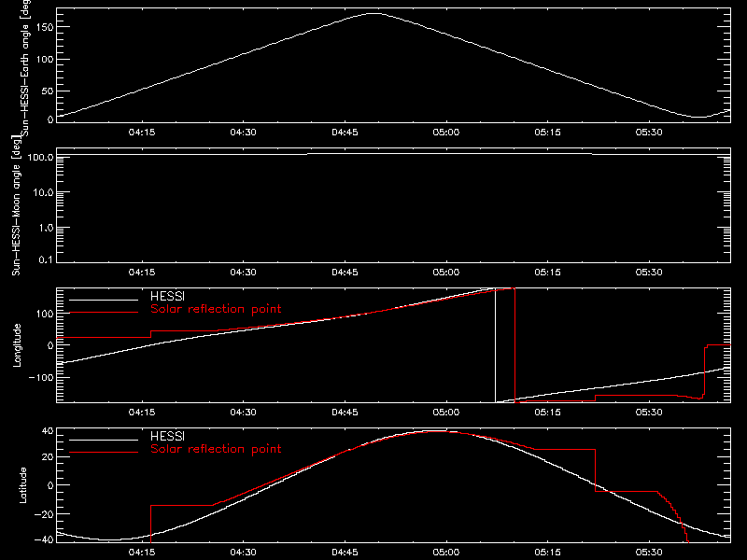Click 05:00 tick under the Latitude plot
The width and height of the screenshot is (747, 560).
pos(446,553)
